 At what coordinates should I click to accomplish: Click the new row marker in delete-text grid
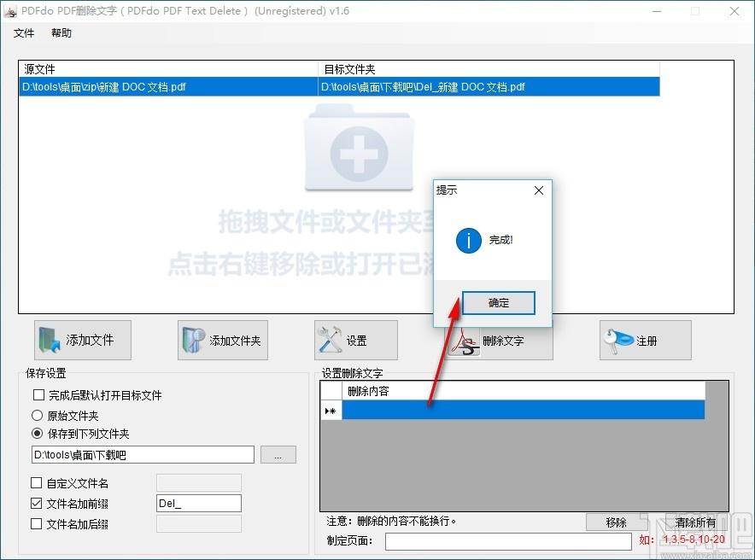tap(331, 411)
